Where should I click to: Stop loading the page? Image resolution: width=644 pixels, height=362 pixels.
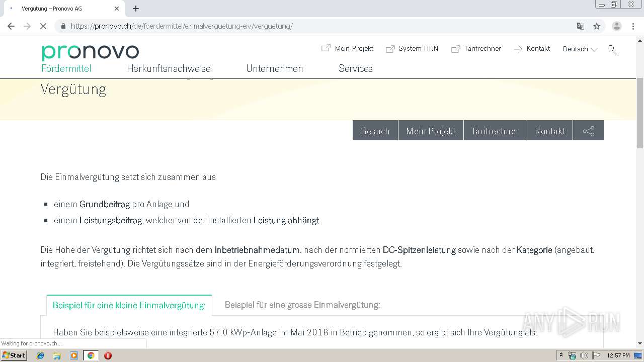tap(43, 26)
